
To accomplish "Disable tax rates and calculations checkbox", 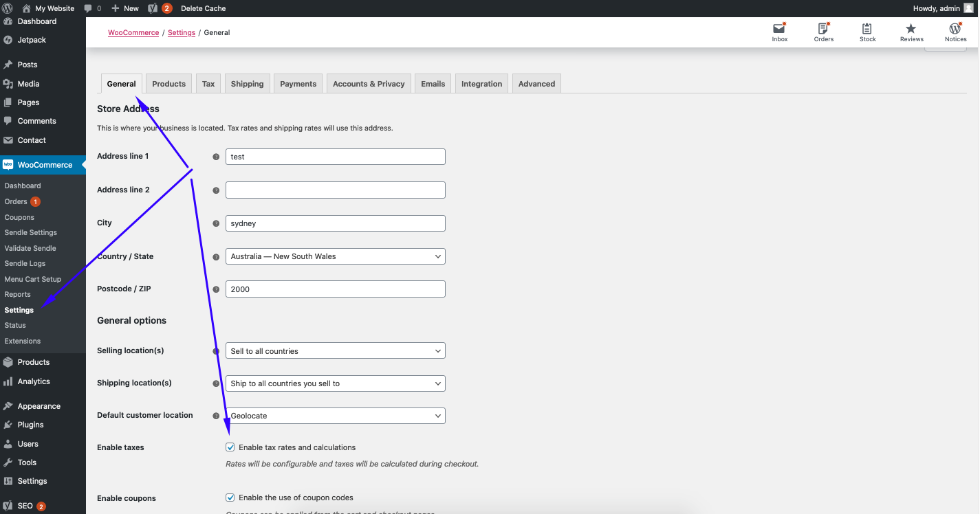I will coord(230,447).
